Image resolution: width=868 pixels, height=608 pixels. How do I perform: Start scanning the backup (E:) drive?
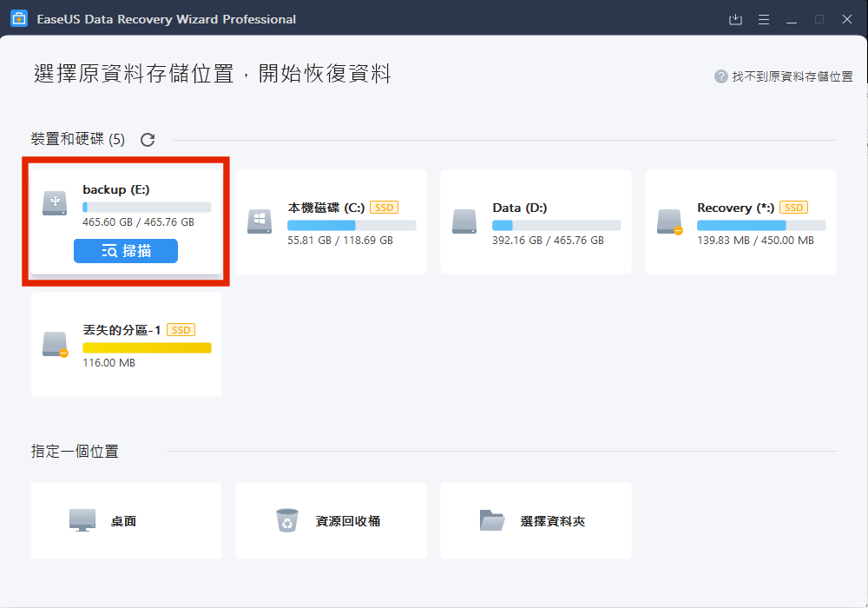point(126,251)
